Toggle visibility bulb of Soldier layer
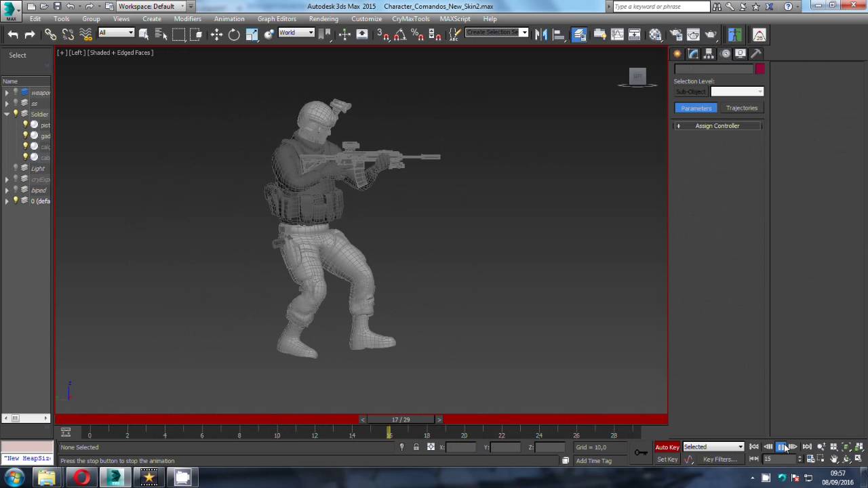868x488 pixels. click(x=16, y=114)
